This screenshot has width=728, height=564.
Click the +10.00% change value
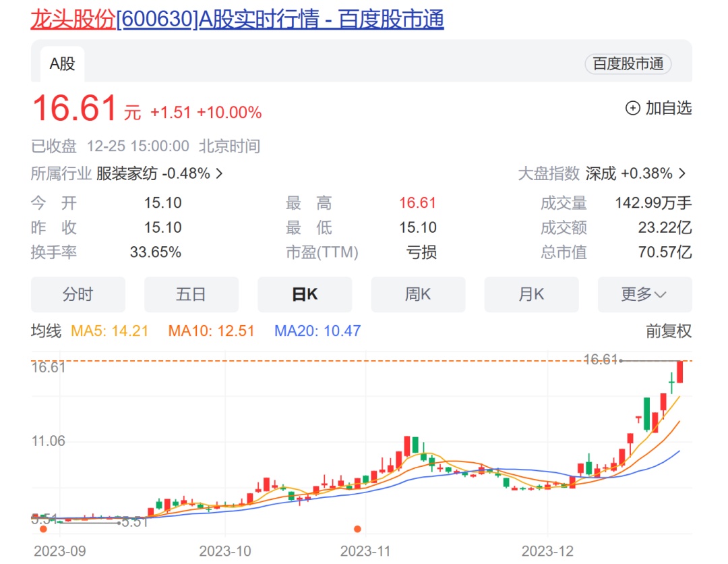click(229, 113)
